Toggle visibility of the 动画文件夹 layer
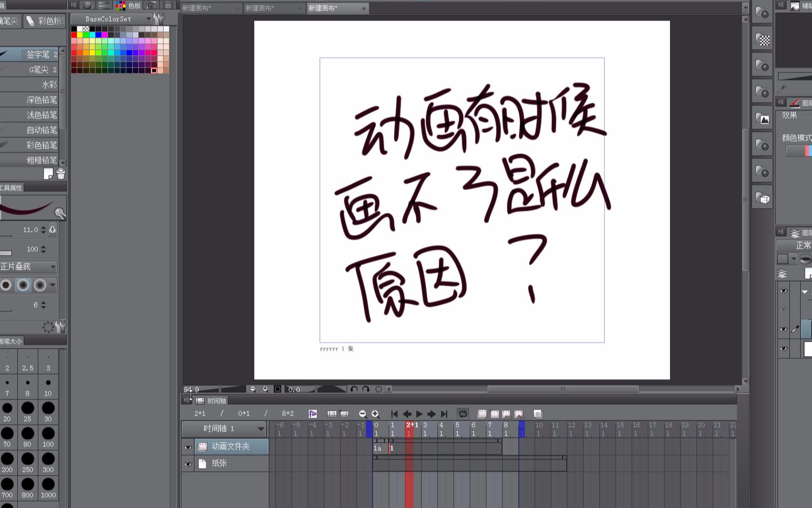This screenshot has width=812, height=508. tap(188, 447)
